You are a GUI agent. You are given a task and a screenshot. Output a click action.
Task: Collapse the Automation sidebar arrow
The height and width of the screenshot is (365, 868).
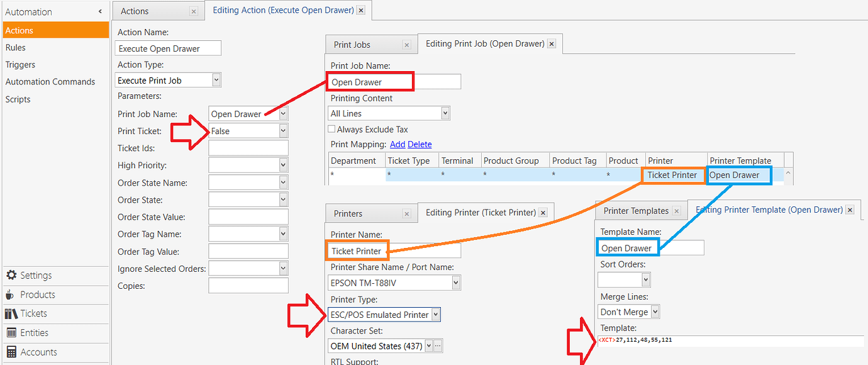click(100, 12)
